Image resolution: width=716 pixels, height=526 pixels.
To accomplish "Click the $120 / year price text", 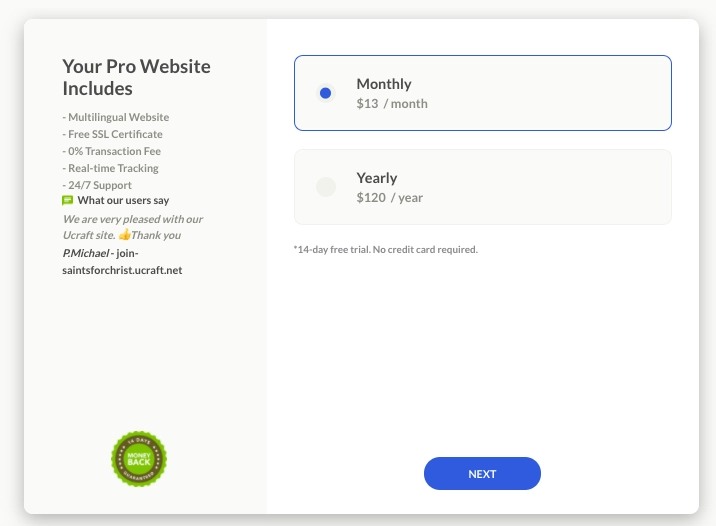I will (390, 198).
